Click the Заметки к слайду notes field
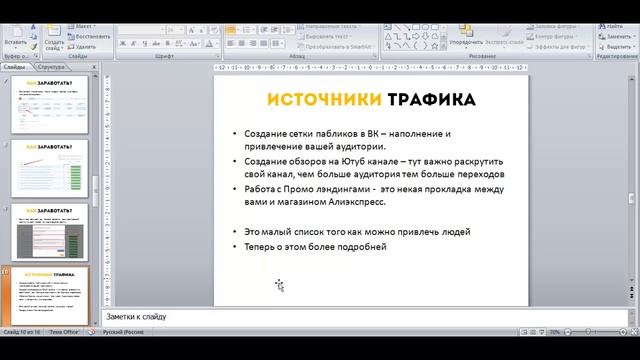The image size is (640, 360). tap(364, 317)
